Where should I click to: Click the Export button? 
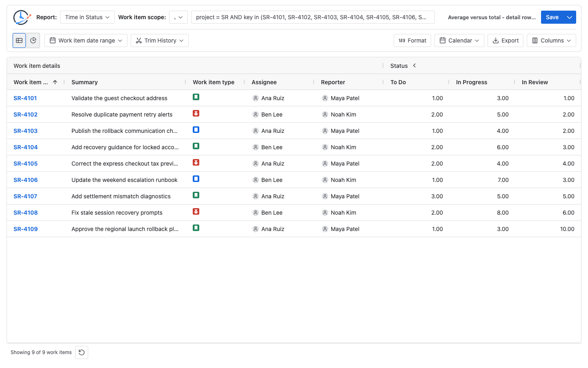[506, 40]
